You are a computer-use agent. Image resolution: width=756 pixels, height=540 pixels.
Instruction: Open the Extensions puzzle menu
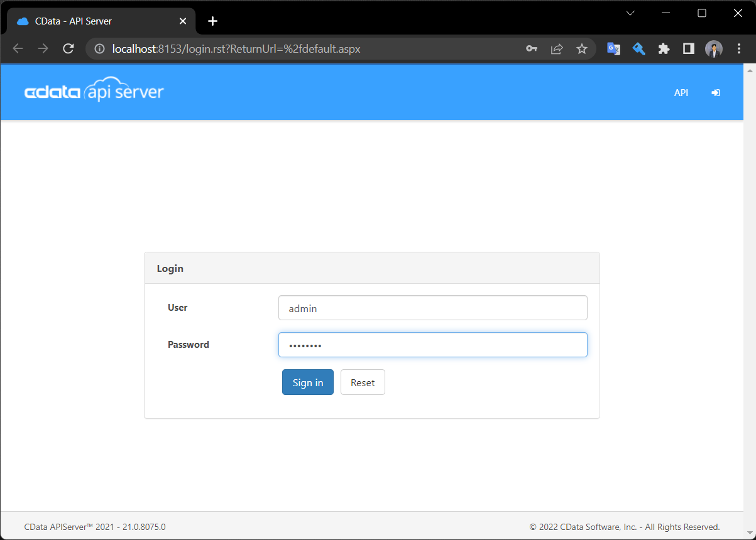click(x=664, y=48)
